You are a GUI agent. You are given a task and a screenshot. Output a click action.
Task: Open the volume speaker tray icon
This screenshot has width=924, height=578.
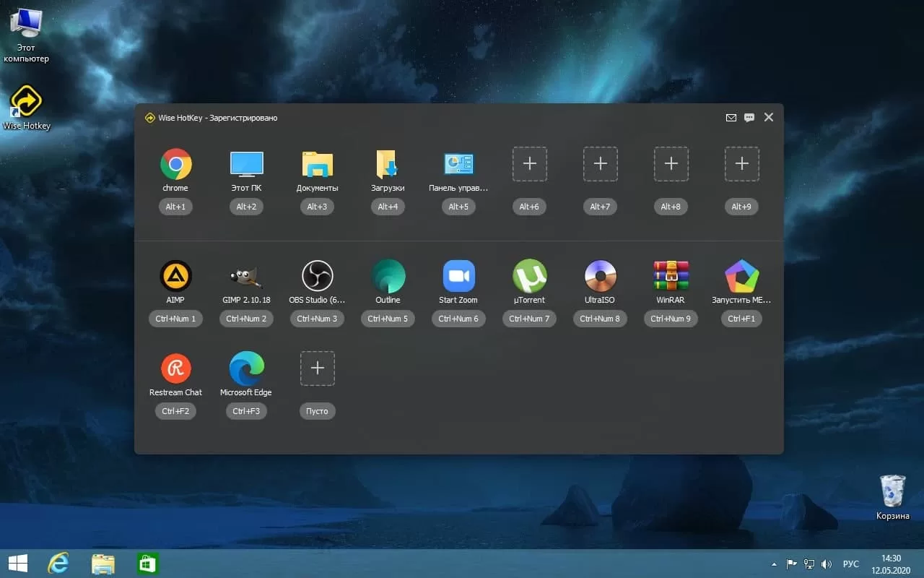(827, 564)
